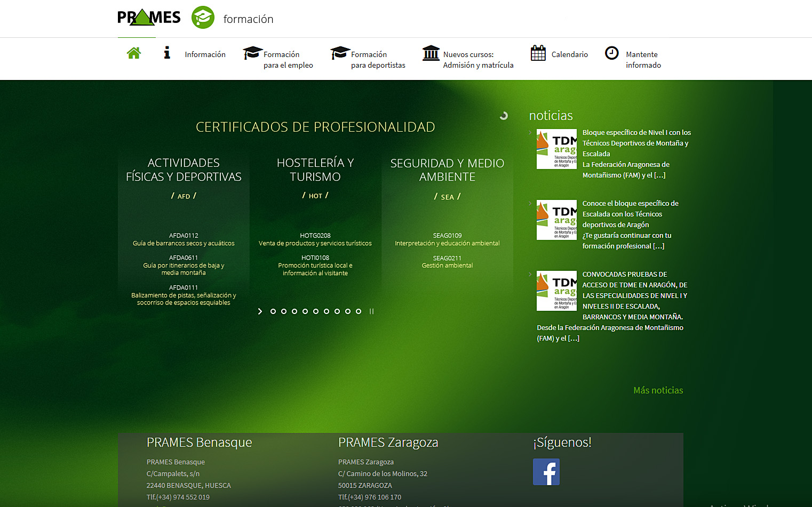
Task: Click the carousel loading spinner icon
Action: point(504,116)
